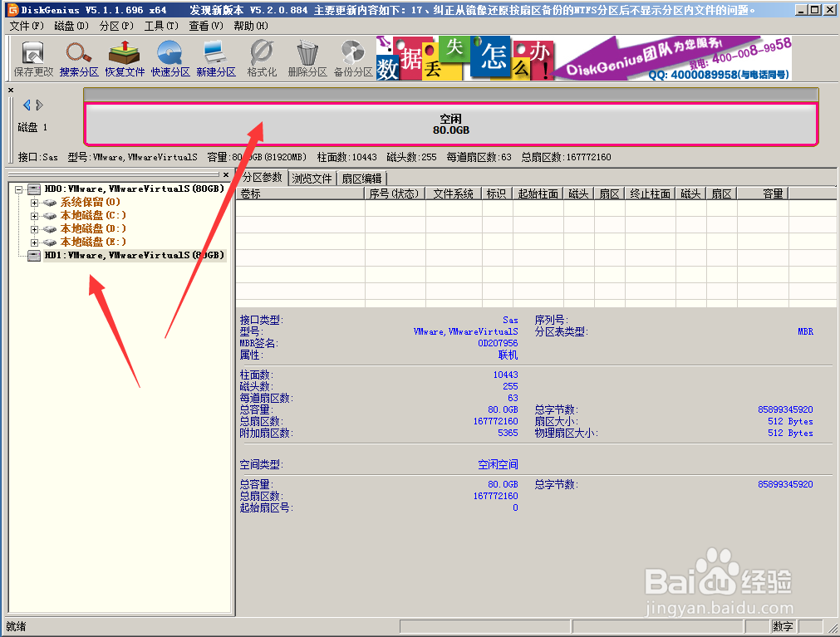Viewport: 840px width, 637px height.
Task: Click the 文件系统 column header
Action: click(x=454, y=194)
